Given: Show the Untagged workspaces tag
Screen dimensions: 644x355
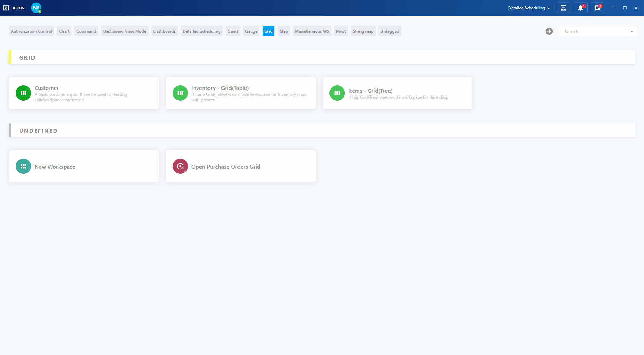Looking at the screenshot, I should click(390, 31).
